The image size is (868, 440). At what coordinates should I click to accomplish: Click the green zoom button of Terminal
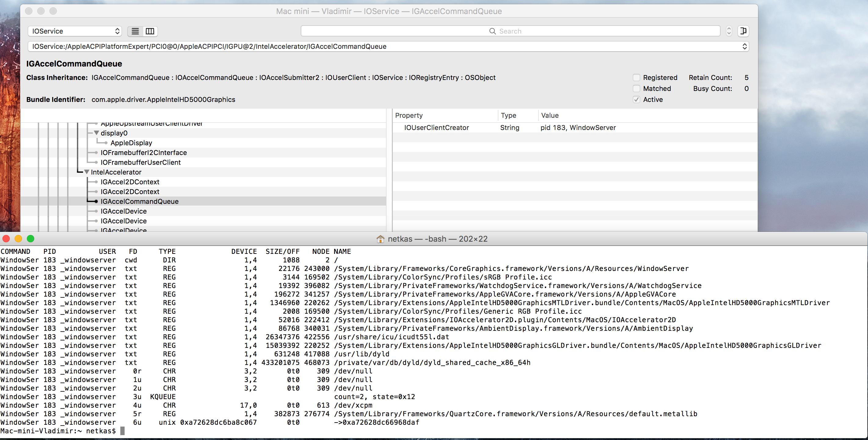click(x=31, y=239)
